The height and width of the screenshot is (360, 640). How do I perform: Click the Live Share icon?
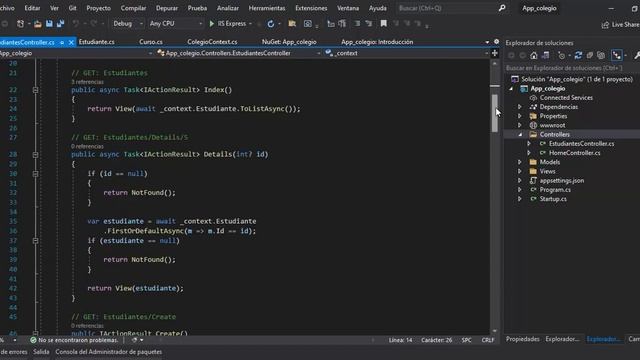[x=605, y=25]
